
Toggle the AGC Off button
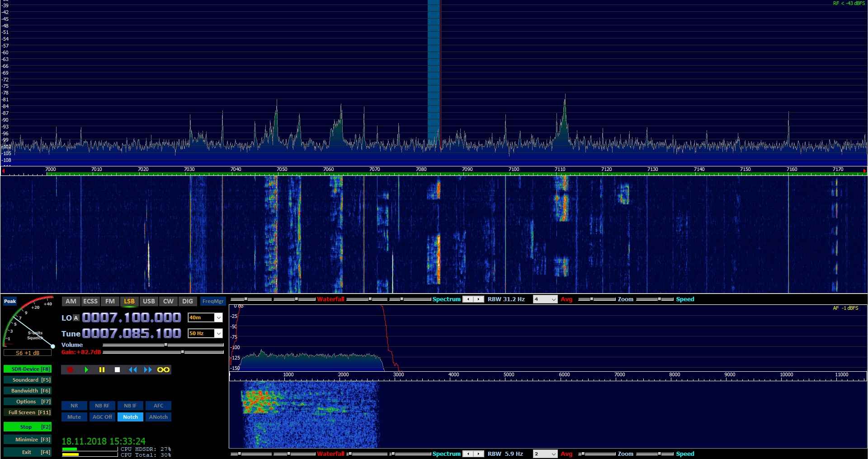click(x=102, y=417)
